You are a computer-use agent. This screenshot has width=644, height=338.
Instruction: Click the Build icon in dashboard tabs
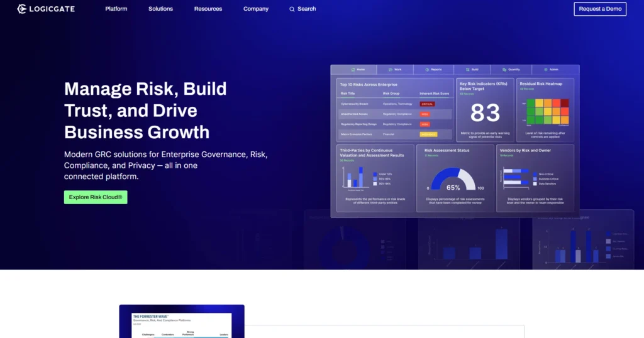(467, 70)
